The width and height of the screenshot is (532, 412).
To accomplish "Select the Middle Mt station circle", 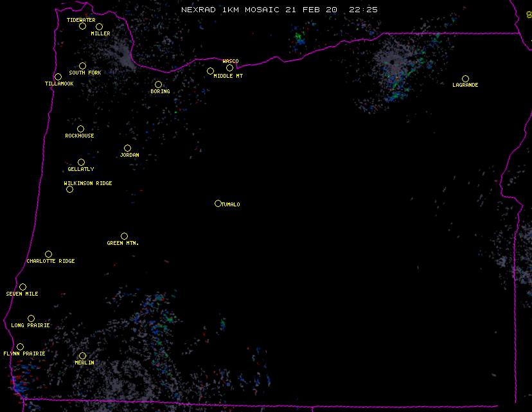I will point(210,71).
